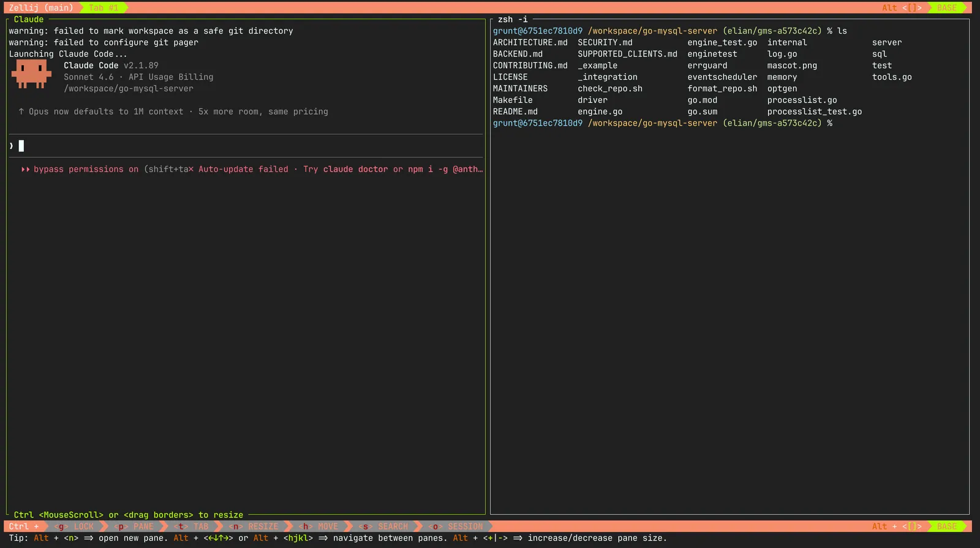Click LICENSE in file listing
This screenshot has width=980, height=548.
coord(510,77)
